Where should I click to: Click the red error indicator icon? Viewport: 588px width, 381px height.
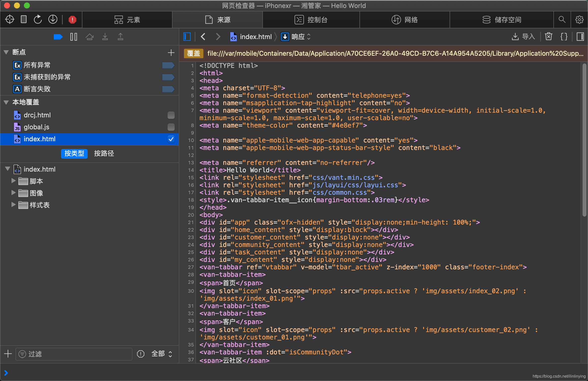click(x=72, y=20)
